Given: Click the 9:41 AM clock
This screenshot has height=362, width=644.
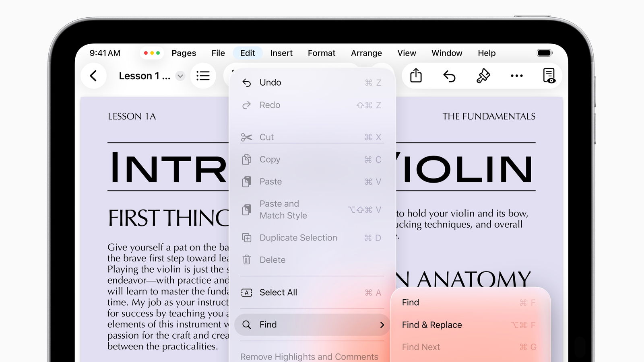Looking at the screenshot, I should 105,53.
